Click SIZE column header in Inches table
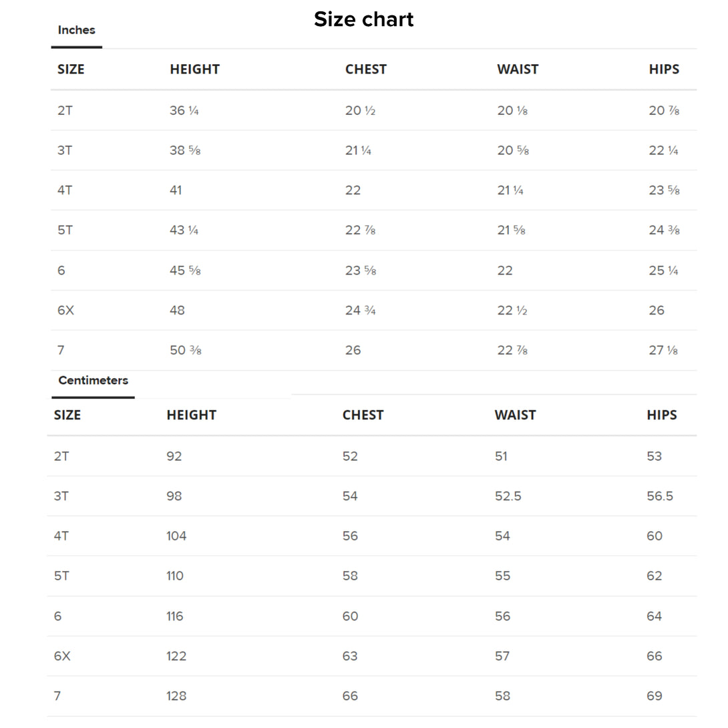728x728 pixels. [x=71, y=69]
